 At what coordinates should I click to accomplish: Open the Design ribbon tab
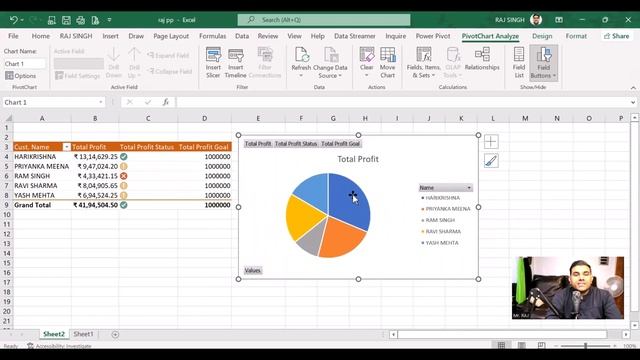tap(542, 36)
